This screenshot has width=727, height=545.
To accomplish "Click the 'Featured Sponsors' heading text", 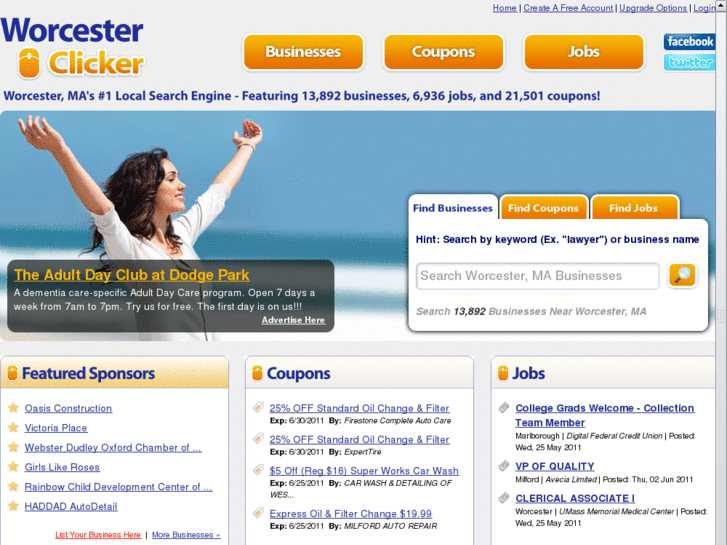I will 88,373.
